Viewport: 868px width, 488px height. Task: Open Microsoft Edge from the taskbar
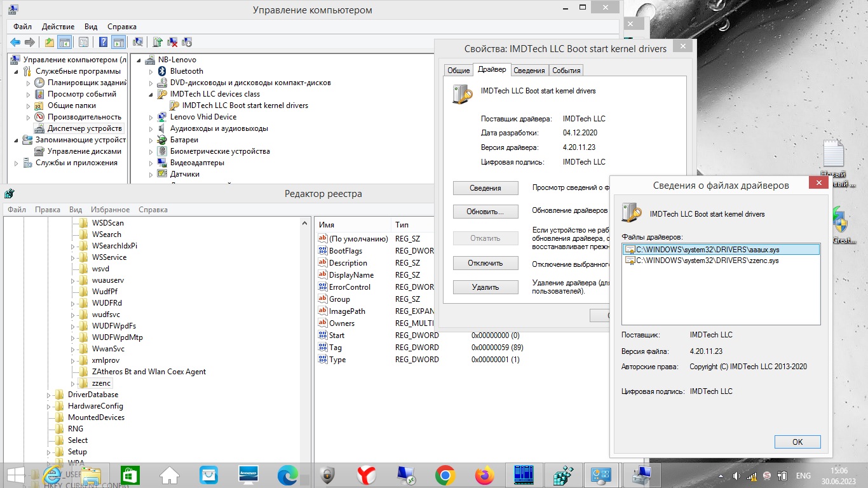(287, 475)
